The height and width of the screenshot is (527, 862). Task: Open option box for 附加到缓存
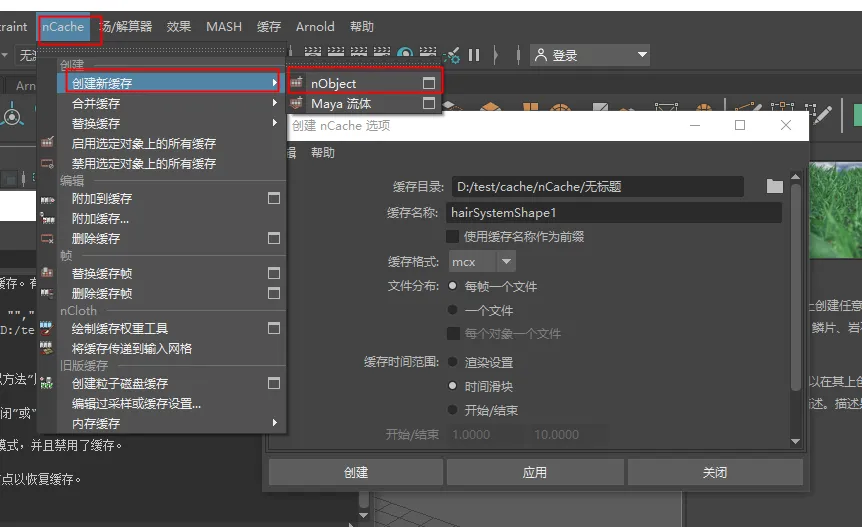pos(274,199)
